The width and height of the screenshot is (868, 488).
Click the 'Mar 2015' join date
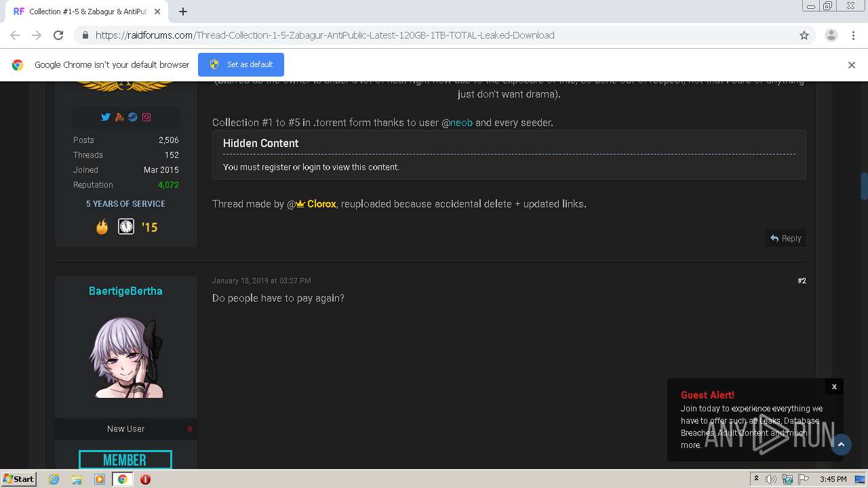(161, 170)
